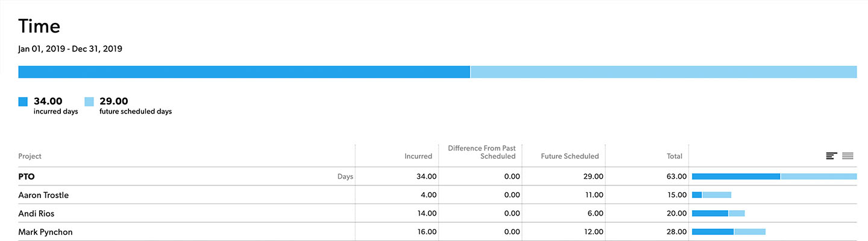The height and width of the screenshot is (241, 868).
Task: Sort by the Project column header
Action: coord(30,156)
